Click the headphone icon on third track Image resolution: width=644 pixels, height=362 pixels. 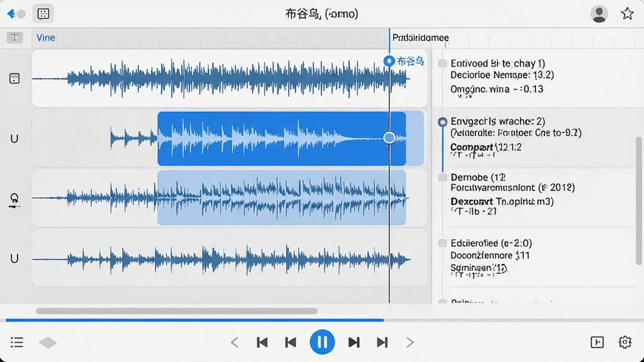tap(14, 200)
